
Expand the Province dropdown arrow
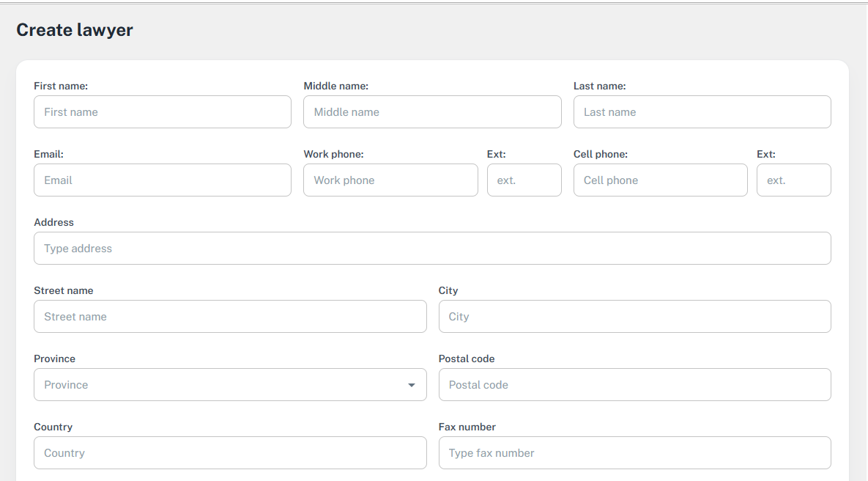pos(412,385)
